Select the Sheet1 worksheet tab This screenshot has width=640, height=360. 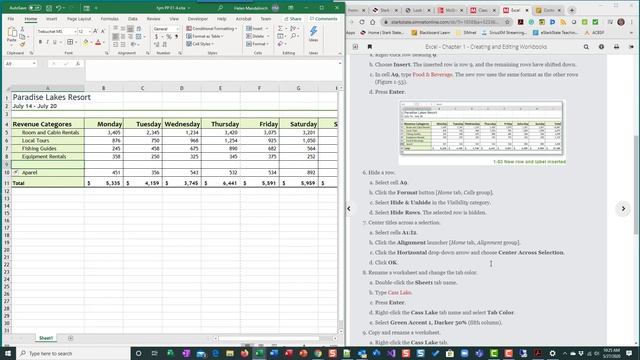point(46,338)
